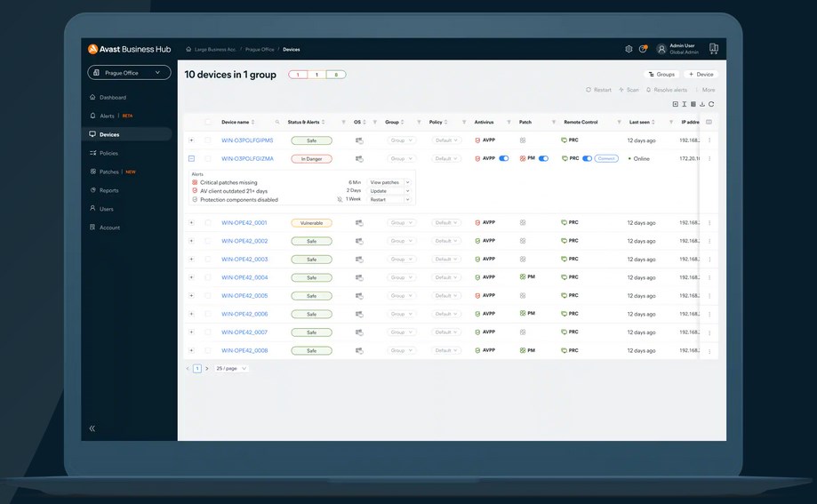Toggle PM patch switch for WIN-O3POLFGIZMA

[543, 158]
